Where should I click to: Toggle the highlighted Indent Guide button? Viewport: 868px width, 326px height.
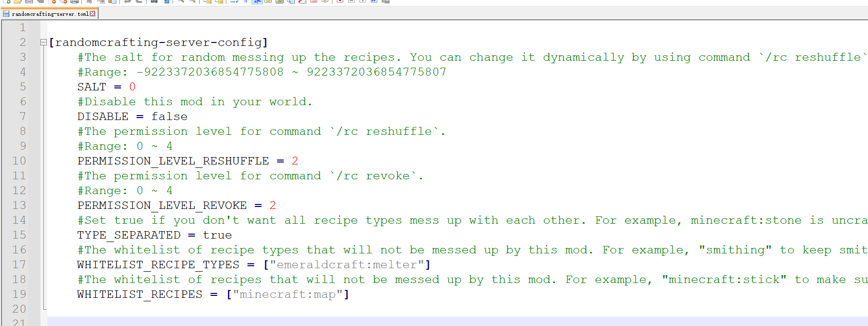(x=257, y=1)
